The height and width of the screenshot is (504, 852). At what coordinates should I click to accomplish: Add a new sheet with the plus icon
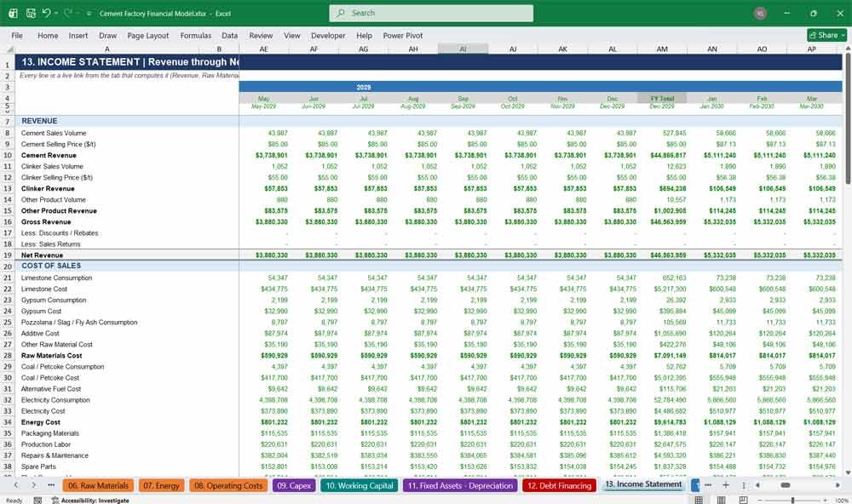pos(725,485)
